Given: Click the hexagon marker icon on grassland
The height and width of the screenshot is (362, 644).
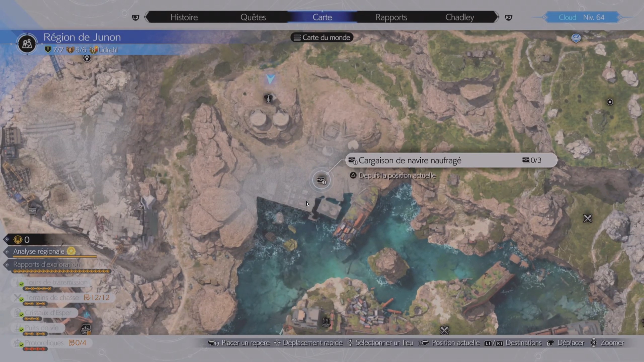Looking at the screenshot, I should click(x=610, y=102).
